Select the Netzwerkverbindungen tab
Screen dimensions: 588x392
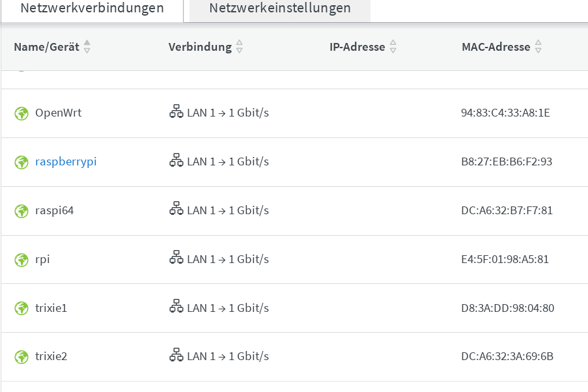coord(92,8)
